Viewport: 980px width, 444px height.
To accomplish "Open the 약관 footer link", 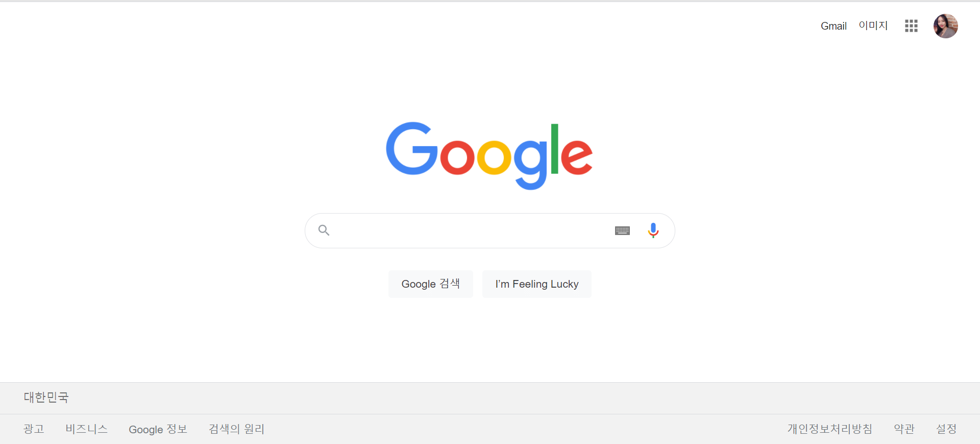I will [904, 429].
